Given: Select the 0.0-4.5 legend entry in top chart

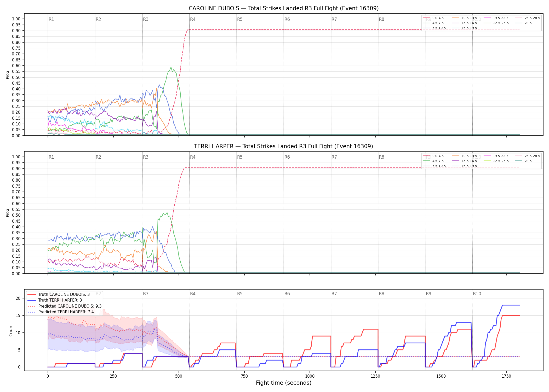Looking at the screenshot, I should (x=433, y=18).
